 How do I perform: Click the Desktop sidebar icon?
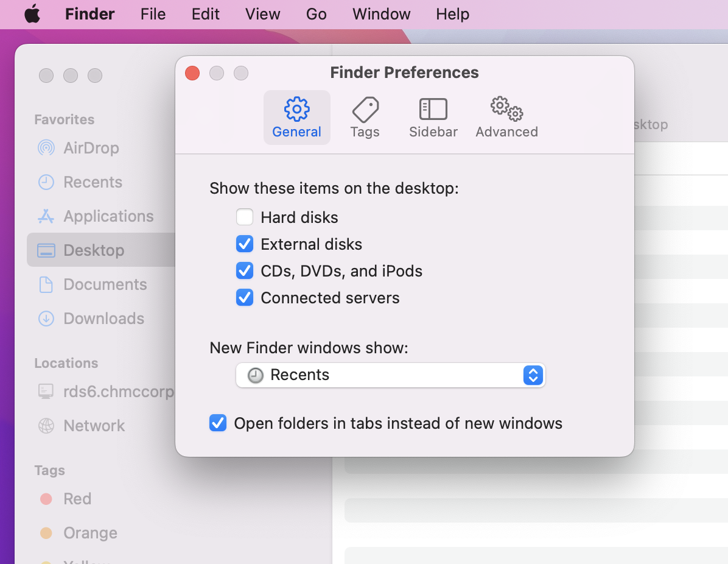click(46, 250)
